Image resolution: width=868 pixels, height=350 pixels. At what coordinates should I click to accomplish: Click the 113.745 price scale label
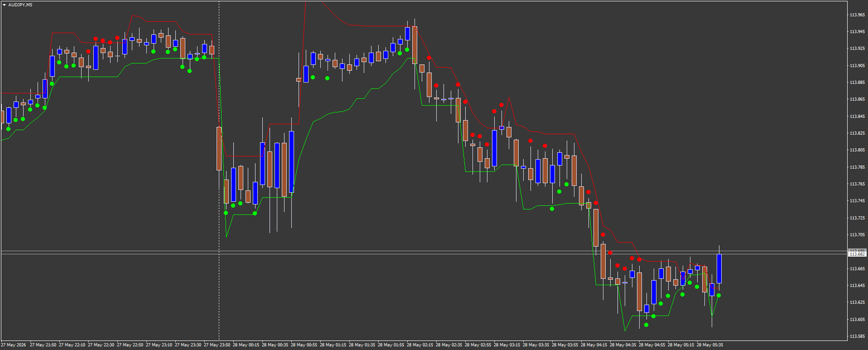click(x=857, y=201)
